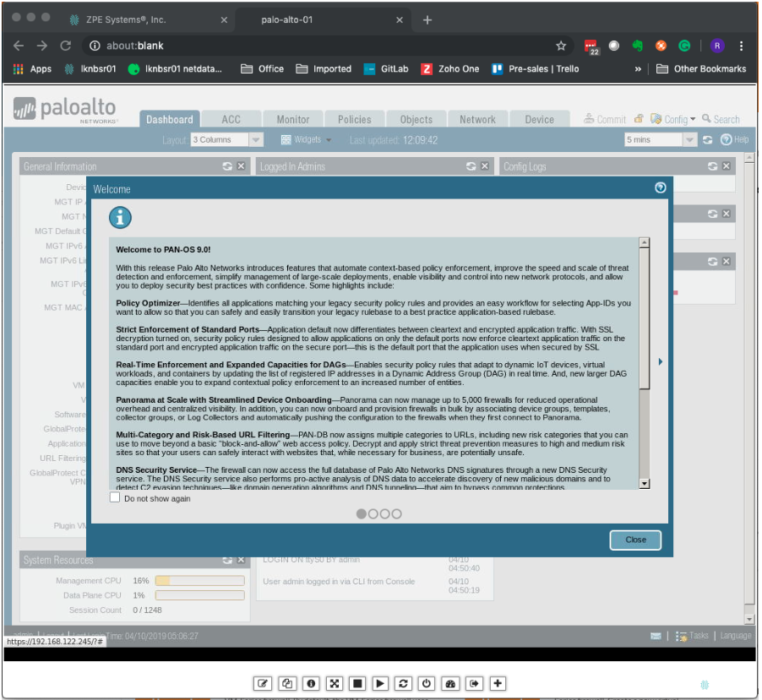Viewport: 762px width, 700px height.
Task: Go to next welcome page with right arrow
Action: coord(660,361)
